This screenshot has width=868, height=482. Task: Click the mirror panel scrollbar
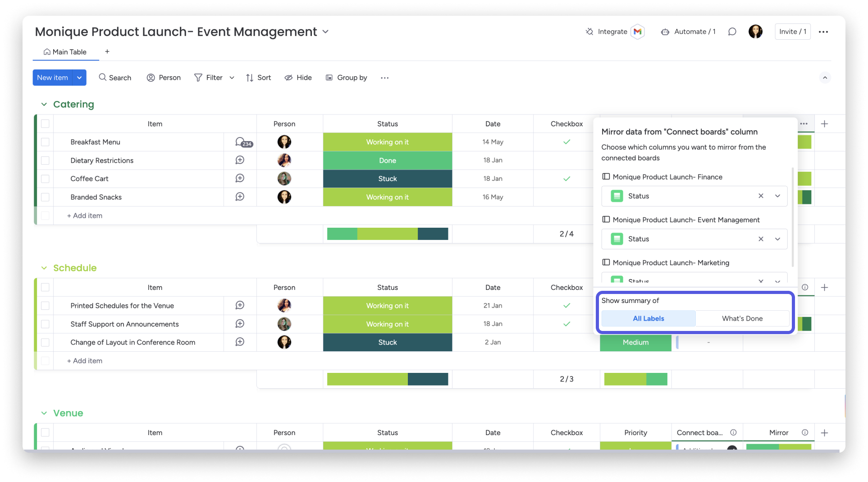792,217
